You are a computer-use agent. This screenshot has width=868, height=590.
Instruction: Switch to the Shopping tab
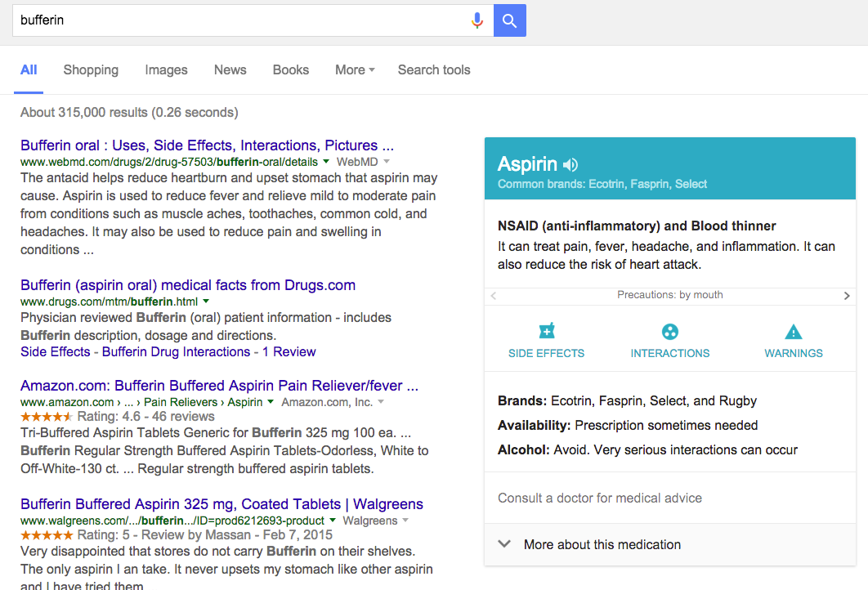tap(91, 69)
